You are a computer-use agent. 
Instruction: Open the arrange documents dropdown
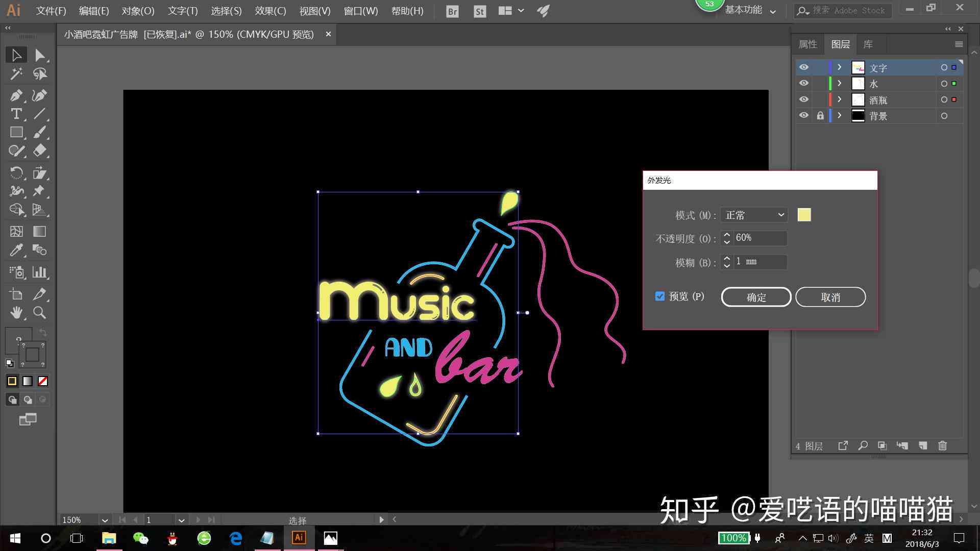[511, 11]
